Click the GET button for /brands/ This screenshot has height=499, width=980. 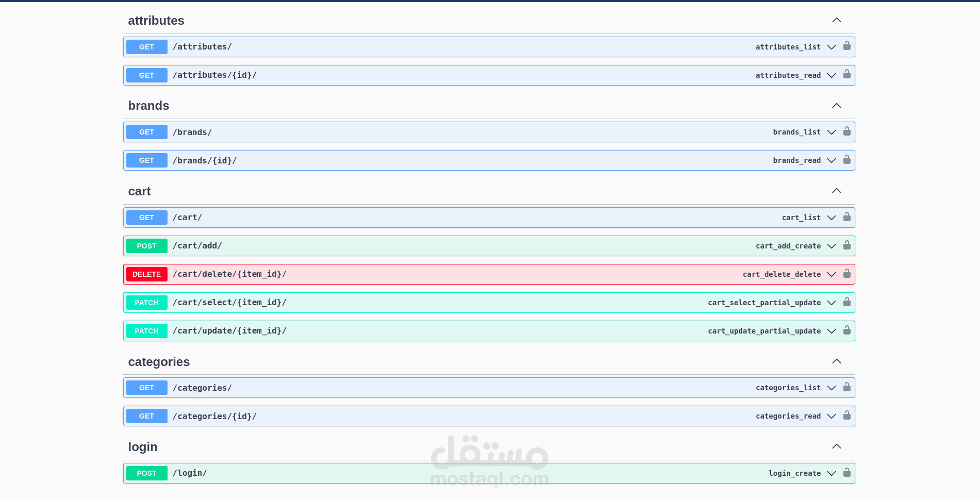point(147,132)
